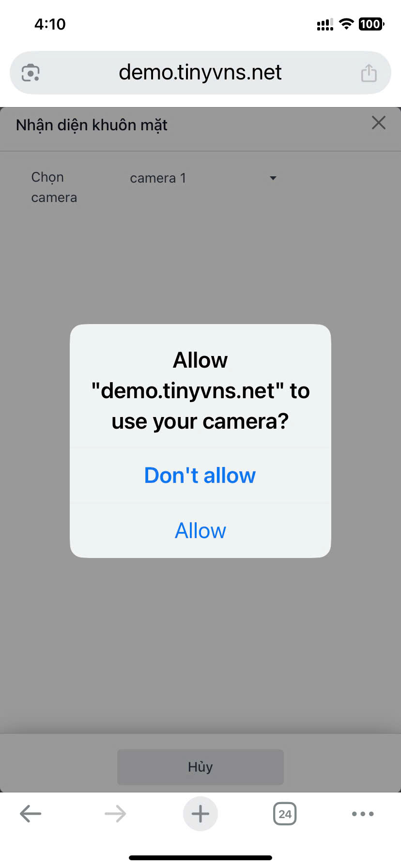Close the Nhận diện khuôn mặt panel
Viewport: 401px width, 868px height.
[x=379, y=123]
